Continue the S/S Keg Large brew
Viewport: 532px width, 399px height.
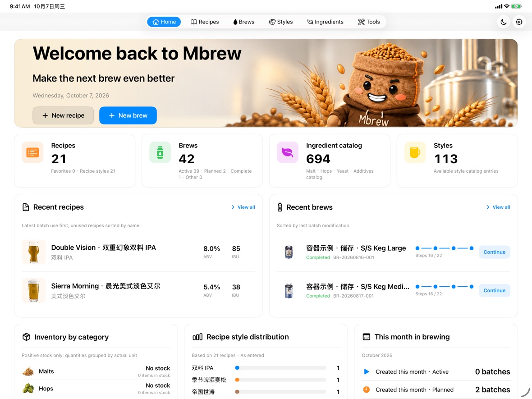pyautogui.click(x=494, y=252)
